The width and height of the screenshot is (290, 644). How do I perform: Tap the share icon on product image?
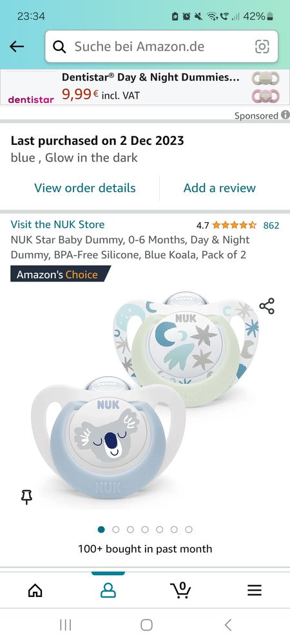[x=267, y=307]
